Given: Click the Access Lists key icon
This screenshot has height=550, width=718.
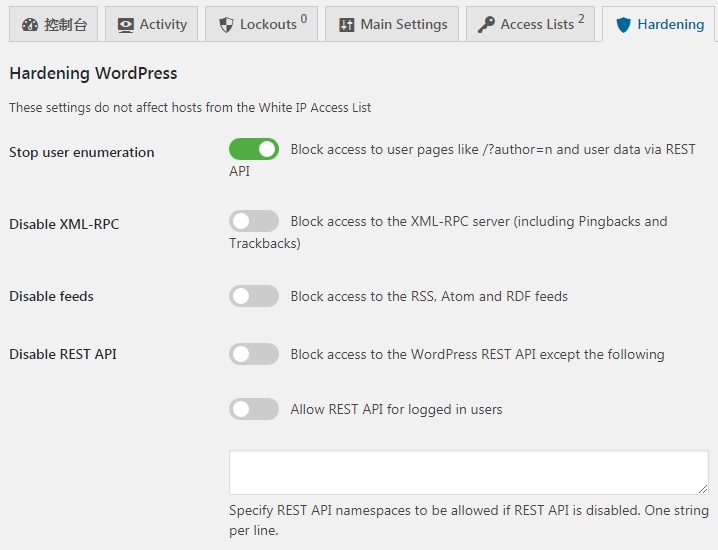Looking at the screenshot, I should (x=486, y=25).
